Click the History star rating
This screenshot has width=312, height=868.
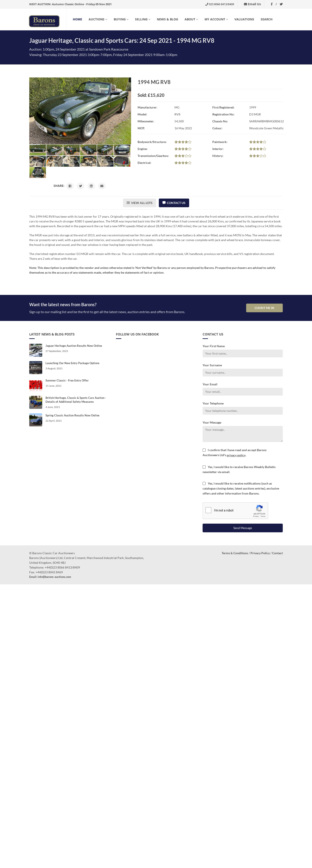(257, 156)
